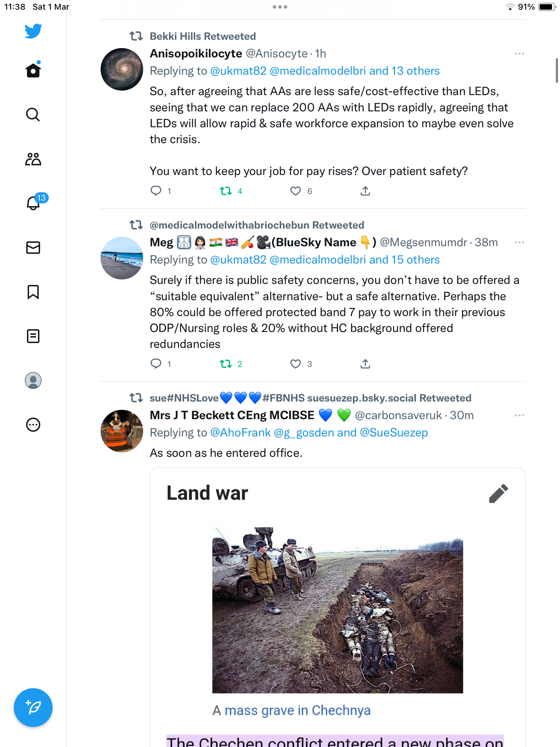The height and width of the screenshot is (747, 560).
Task: Toggle retweet on Meg's tweet
Action: tap(226, 364)
